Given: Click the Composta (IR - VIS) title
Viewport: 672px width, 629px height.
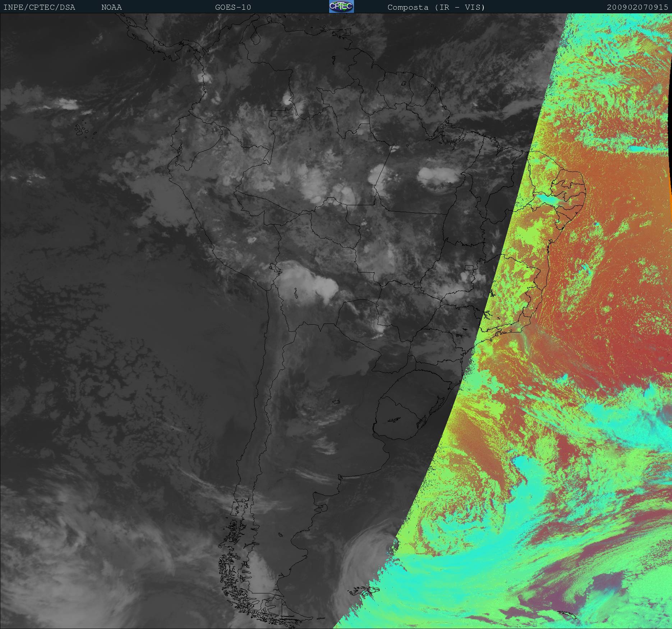Looking at the screenshot, I should coord(436,7).
